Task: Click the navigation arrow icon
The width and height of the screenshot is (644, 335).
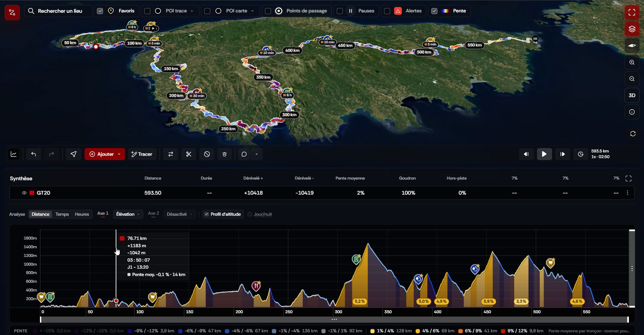Action: pos(73,154)
